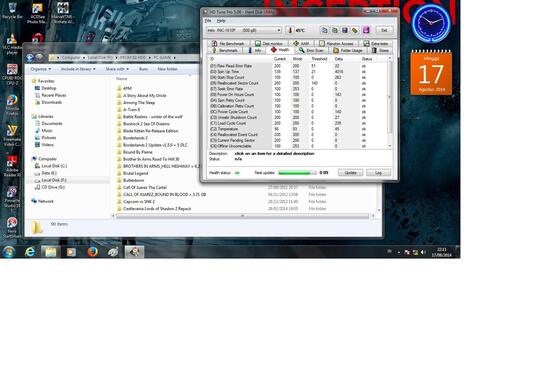Screen dimensions: 540x366
Task: Click the Log button in HD Tune
Action: 378,172
